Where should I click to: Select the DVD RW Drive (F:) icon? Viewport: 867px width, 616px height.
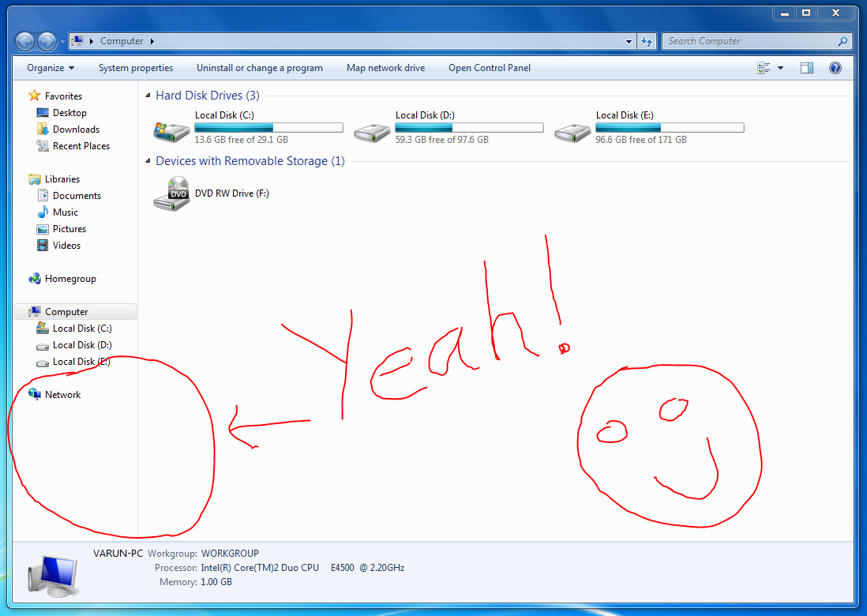tap(171, 193)
